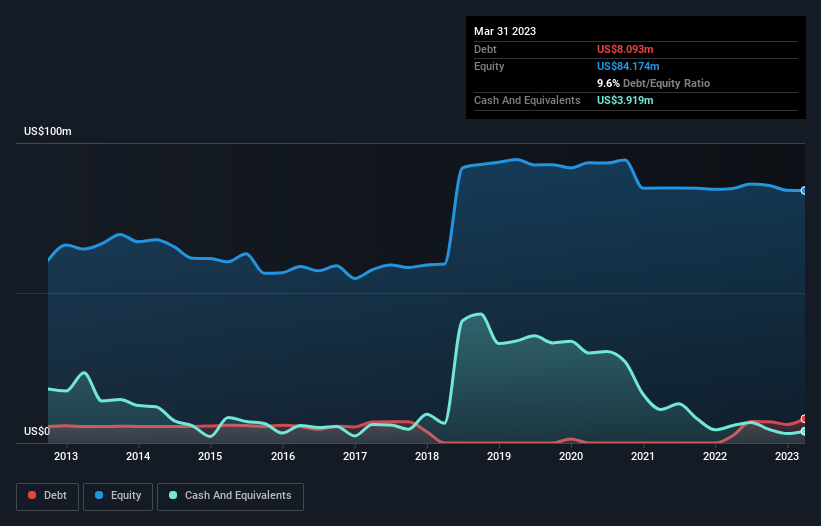Click the 9.6% Debt/Equity Ratio text
821x526 pixels.
653,83
